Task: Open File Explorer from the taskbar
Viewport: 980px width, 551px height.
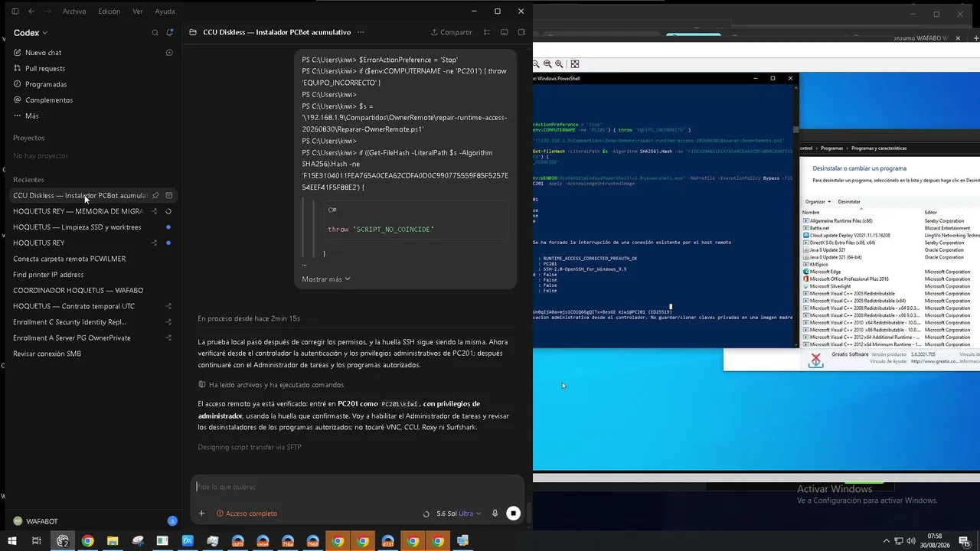Action: (113, 541)
